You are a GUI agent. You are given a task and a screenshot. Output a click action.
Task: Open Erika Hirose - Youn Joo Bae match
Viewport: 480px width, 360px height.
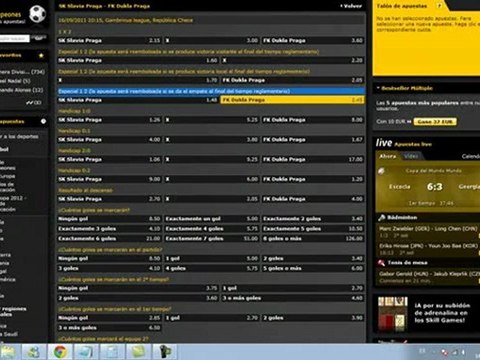429,249
